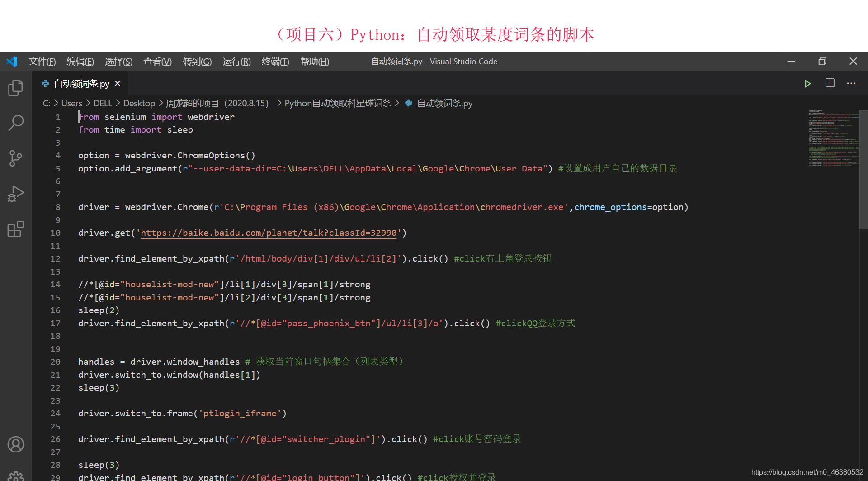Close the VS Code window
Screen dimensions: 868x481
pyautogui.click(x=853, y=62)
